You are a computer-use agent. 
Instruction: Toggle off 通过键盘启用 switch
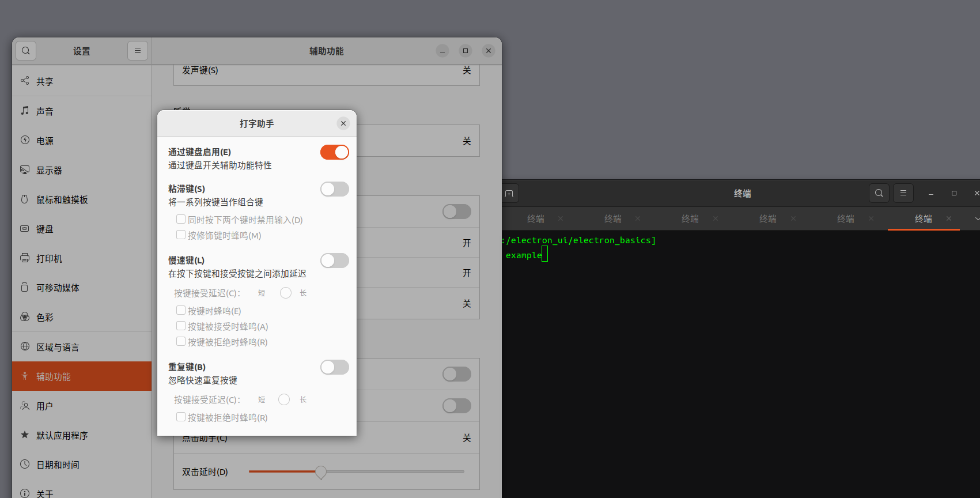pos(335,152)
